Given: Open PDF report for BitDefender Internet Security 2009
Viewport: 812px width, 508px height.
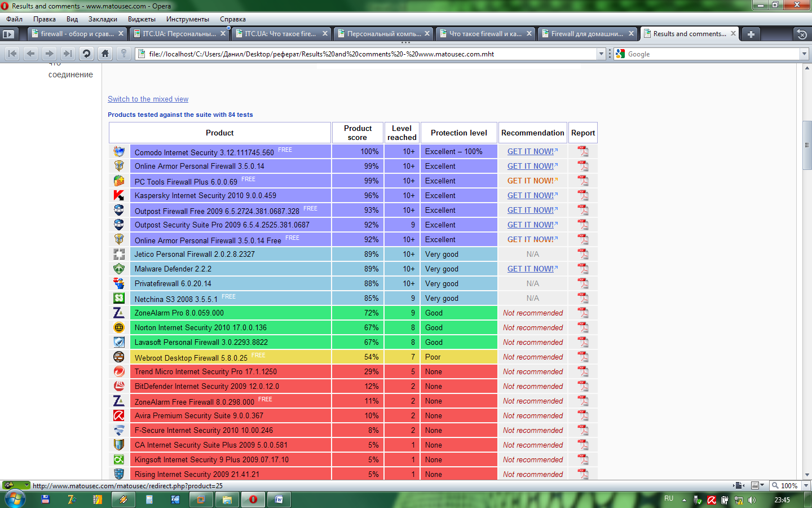Looking at the screenshot, I should (582, 386).
